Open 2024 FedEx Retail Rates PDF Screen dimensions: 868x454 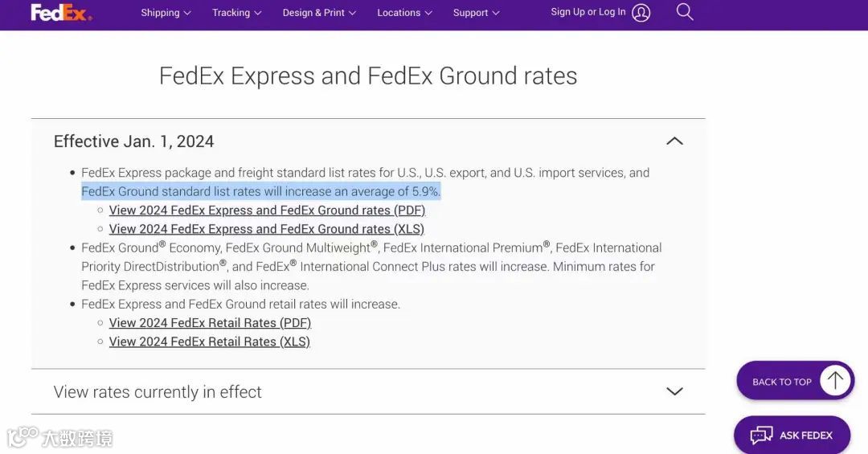coord(210,323)
